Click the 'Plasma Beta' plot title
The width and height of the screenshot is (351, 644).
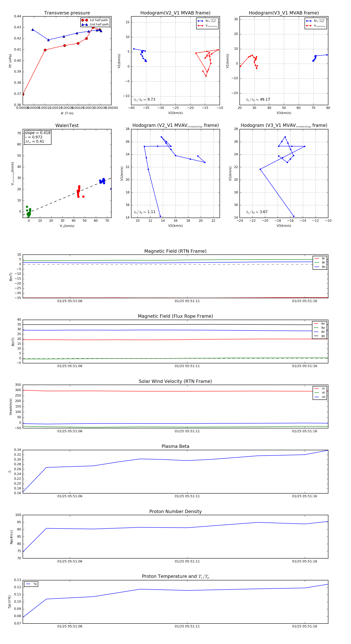point(175,447)
